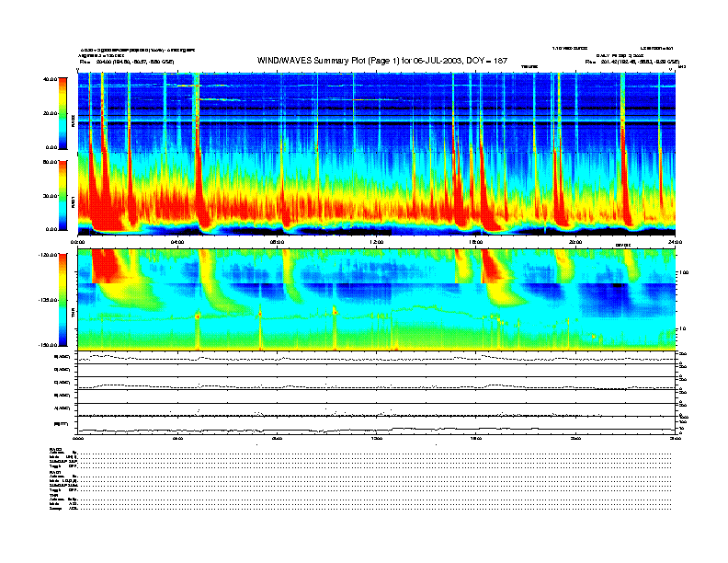Click the 16:00 tick below RAD1 spectrogram
This screenshot has width=728, height=563.
click(x=476, y=242)
